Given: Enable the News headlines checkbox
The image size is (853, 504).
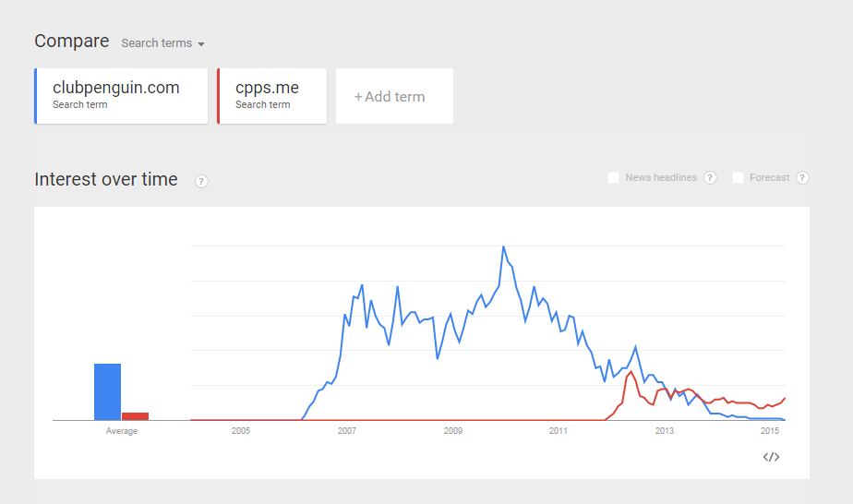Looking at the screenshot, I should (x=613, y=178).
